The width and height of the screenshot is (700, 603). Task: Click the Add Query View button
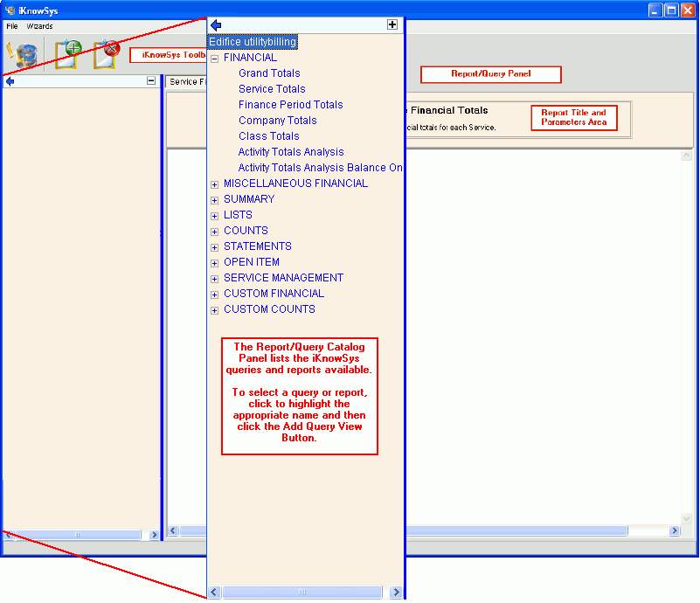coord(67,53)
